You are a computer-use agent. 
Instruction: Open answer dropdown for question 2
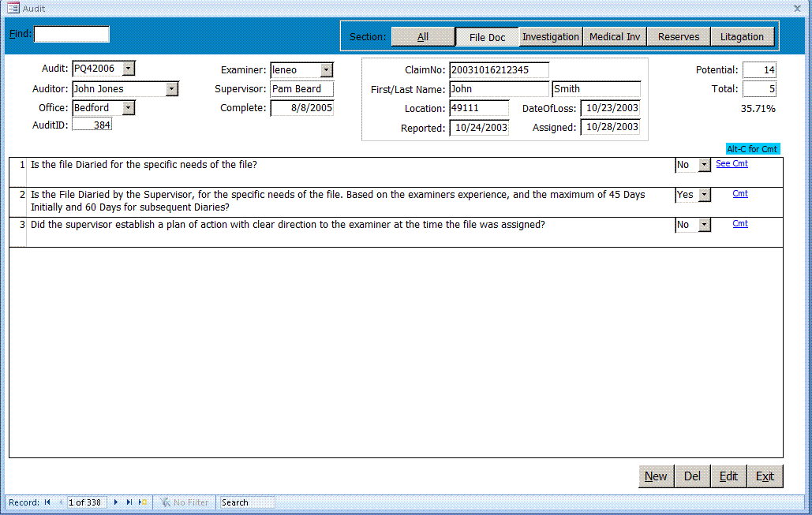[x=705, y=195]
